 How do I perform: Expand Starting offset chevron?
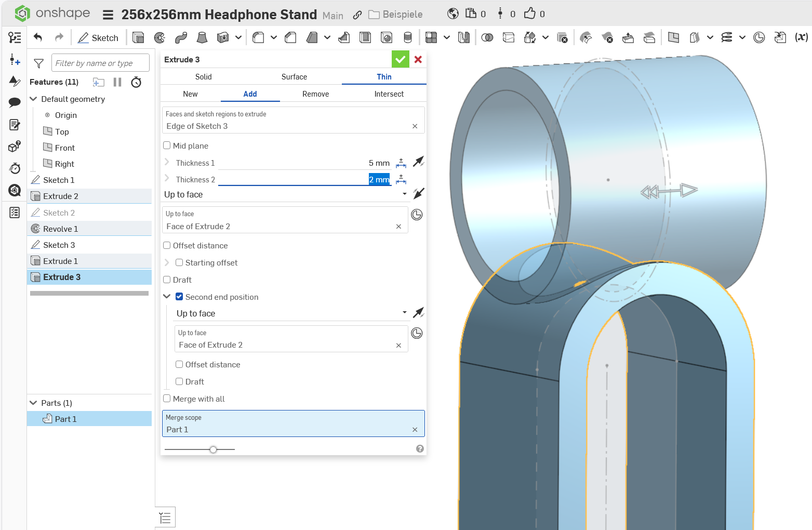[167, 262]
